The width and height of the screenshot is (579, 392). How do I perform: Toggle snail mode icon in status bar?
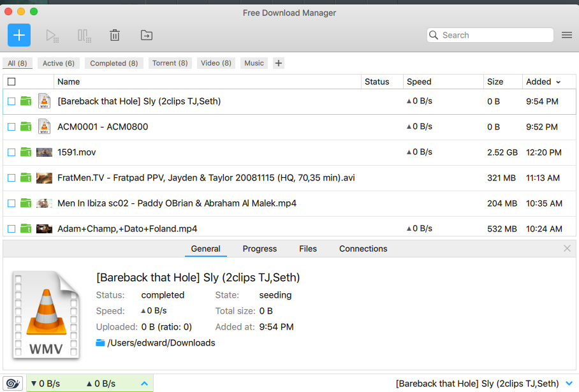(x=14, y=383)
